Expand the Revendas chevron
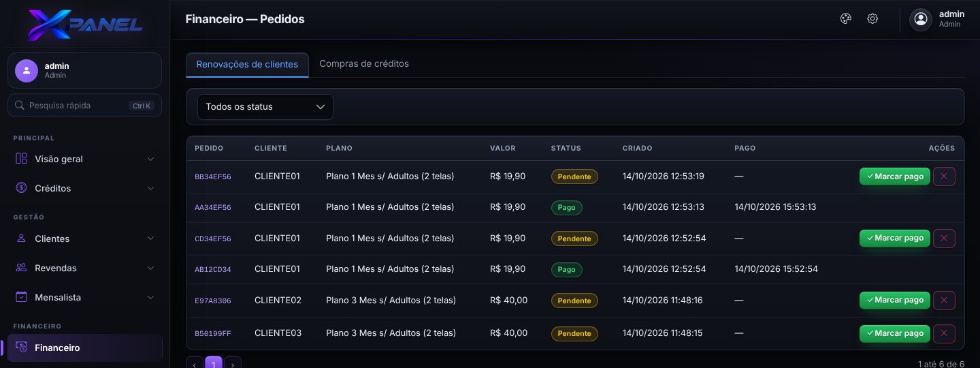The width and height of the screenshot is (980, 368). pyautogui.click(x=150, y=268)
